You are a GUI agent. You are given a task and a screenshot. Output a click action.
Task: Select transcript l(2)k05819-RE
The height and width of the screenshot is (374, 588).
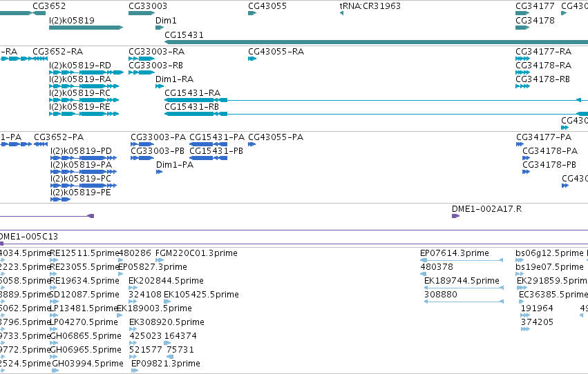click(x=79, y=107)
